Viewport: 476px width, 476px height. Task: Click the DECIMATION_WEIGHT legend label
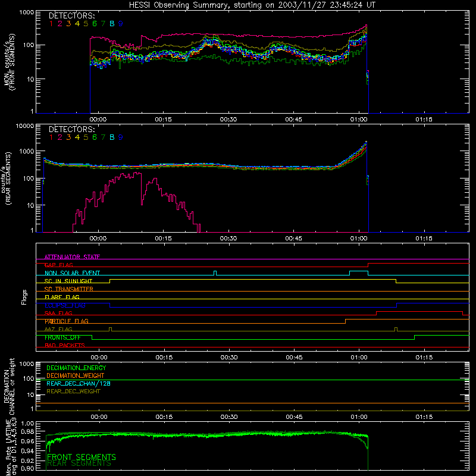click(x=76, y=375)
